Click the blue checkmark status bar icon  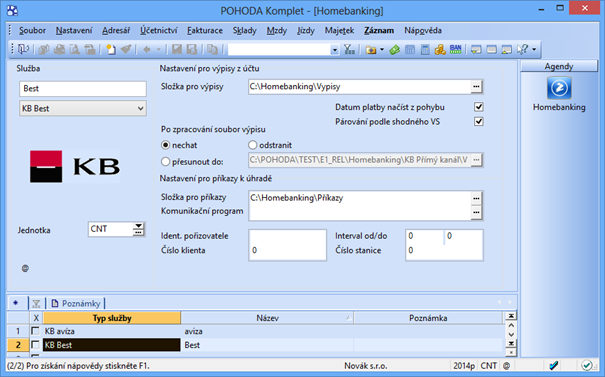(x=554, y=365)
